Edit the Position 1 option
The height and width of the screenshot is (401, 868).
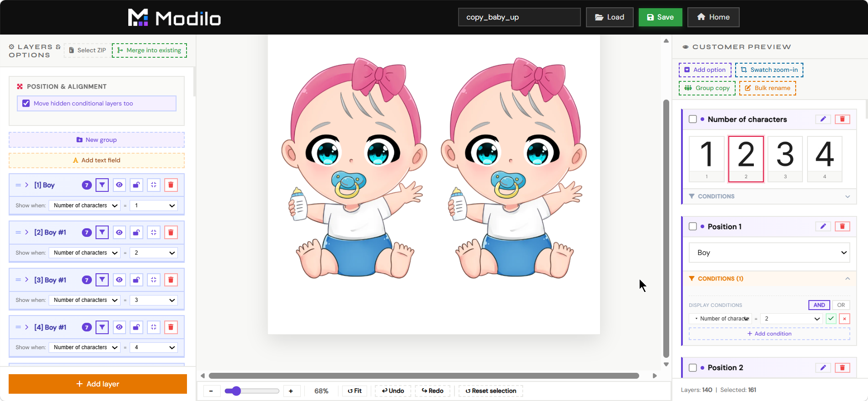coord(823,226)
